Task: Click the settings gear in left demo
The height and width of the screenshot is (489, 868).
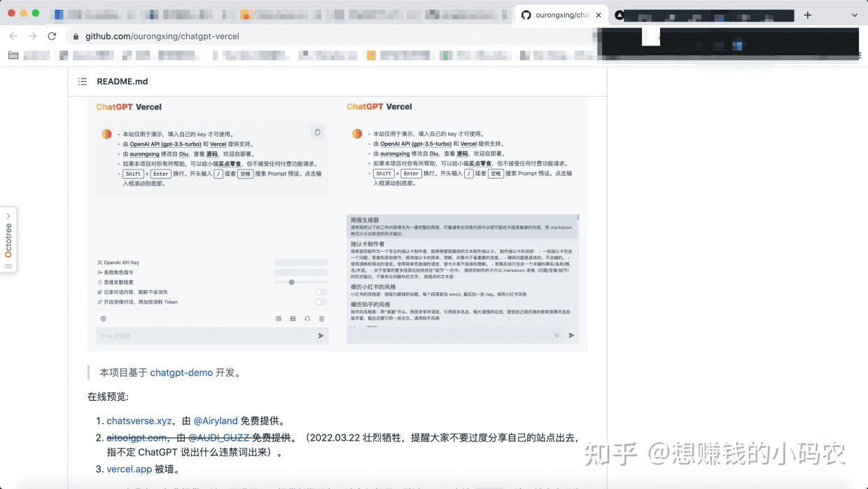Action: [x=103, y=318]
